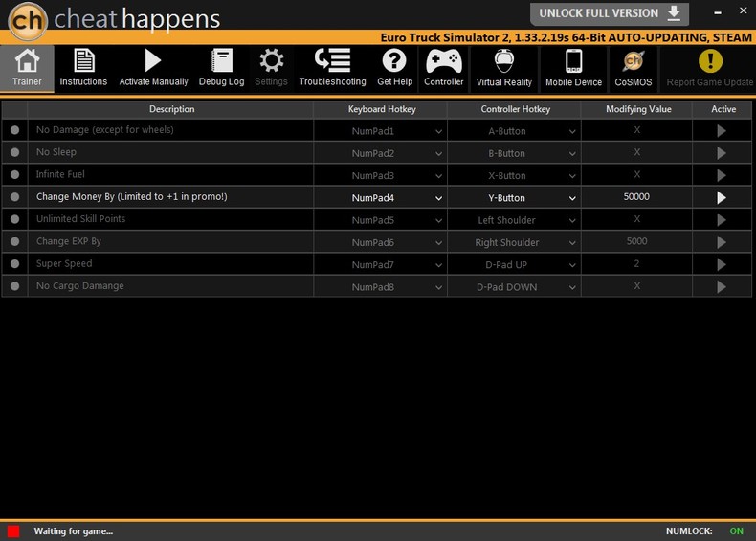Select Change Money By description text

click(x=132, y=197)
